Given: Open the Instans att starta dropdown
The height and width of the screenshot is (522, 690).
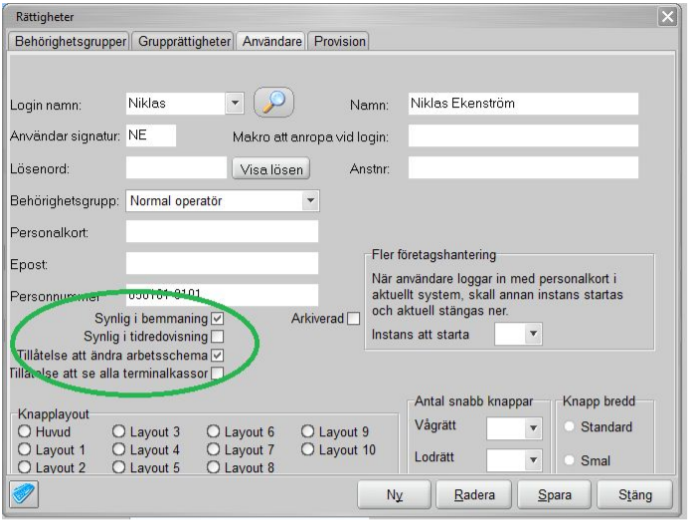Looking at the screenshot, I should tap(533, 334).
